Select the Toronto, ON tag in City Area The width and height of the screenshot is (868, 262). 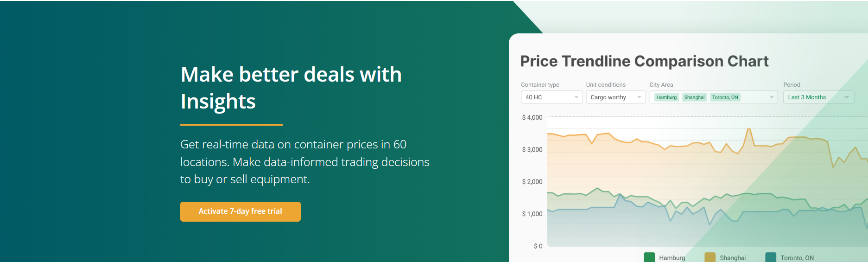[x=725, y=97]
